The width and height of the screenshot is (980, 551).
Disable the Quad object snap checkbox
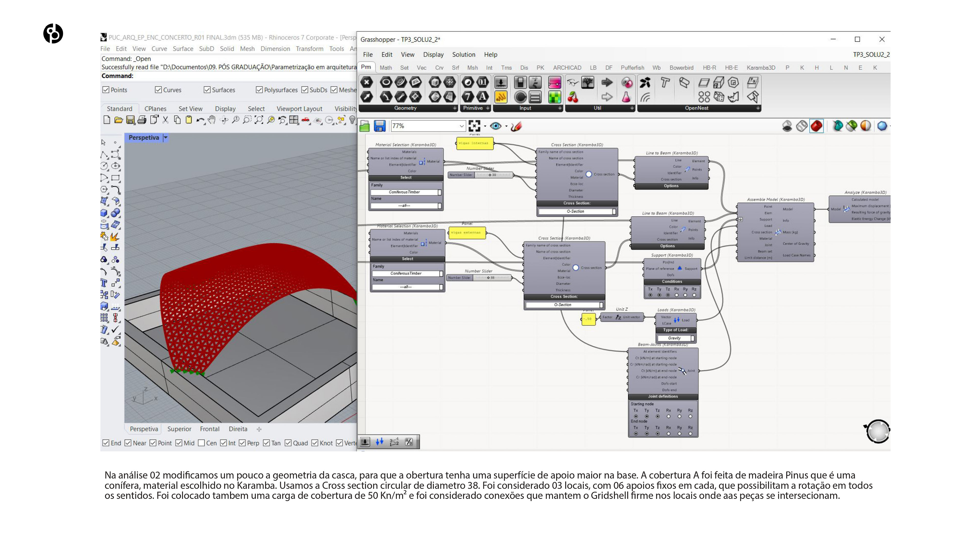click(x=288, y=443)
